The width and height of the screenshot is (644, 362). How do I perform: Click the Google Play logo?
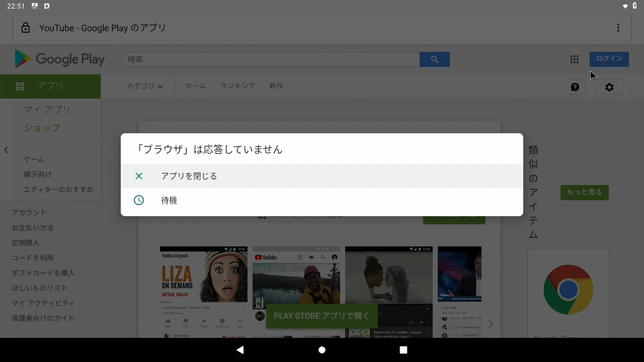point(60,59)
